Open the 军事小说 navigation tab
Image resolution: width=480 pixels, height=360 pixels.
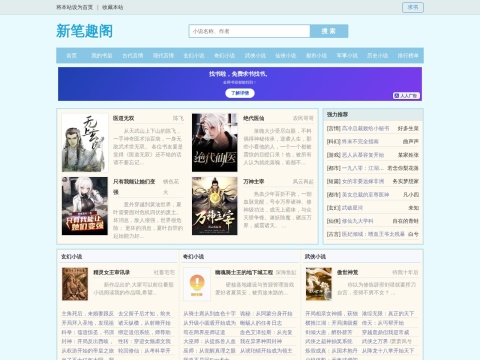click(x=347, y=56)
